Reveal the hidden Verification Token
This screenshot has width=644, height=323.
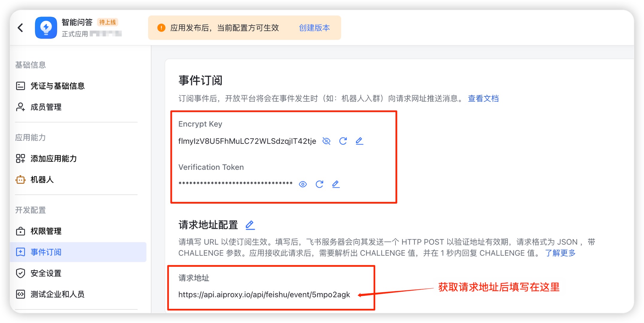click(x=303, y=184)
